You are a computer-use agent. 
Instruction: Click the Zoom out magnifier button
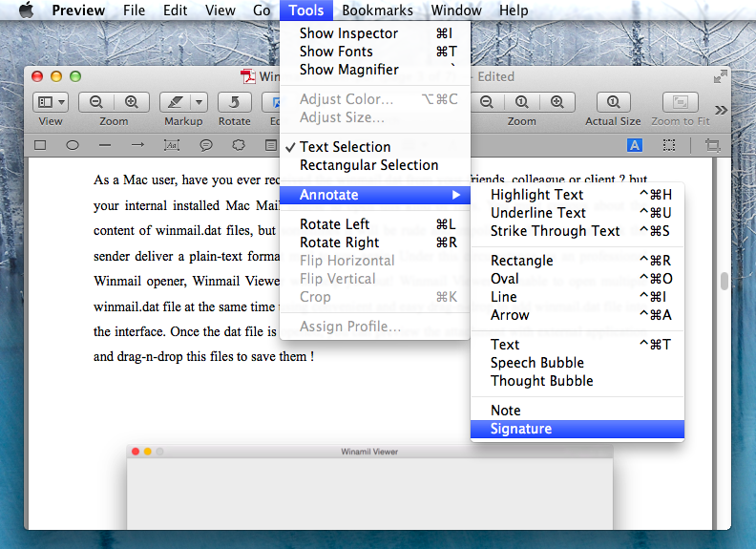click(96, 102)
